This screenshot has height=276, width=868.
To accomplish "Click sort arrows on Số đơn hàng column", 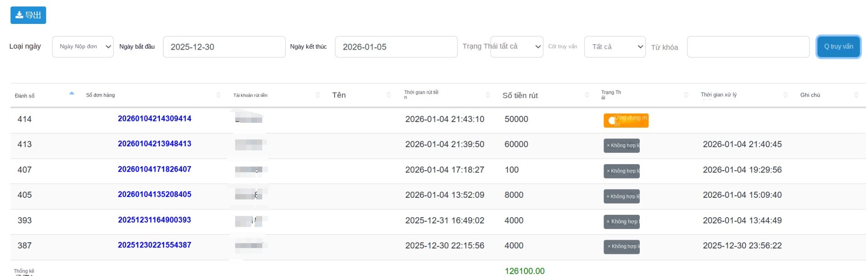I will click(218, 95).
